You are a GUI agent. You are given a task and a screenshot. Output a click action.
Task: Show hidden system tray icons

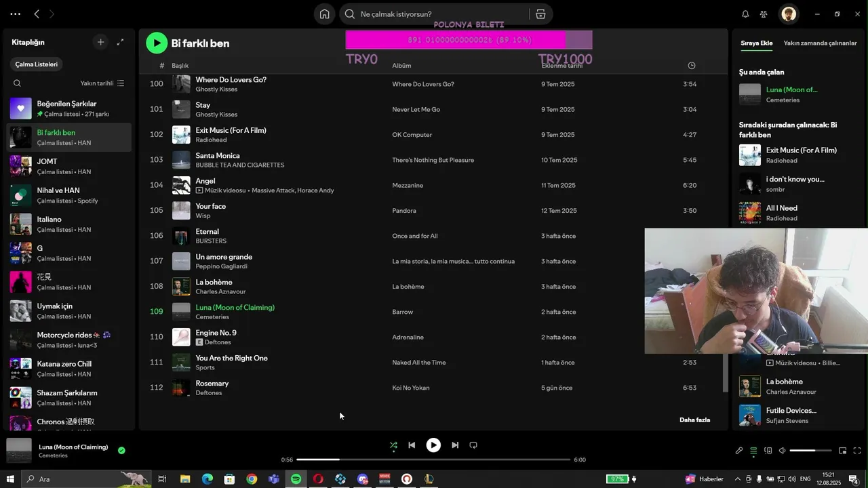tap(737, 479)
